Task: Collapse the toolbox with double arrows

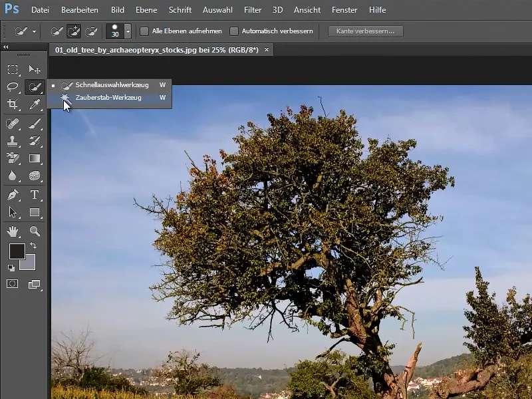Action: click(6, 47)
